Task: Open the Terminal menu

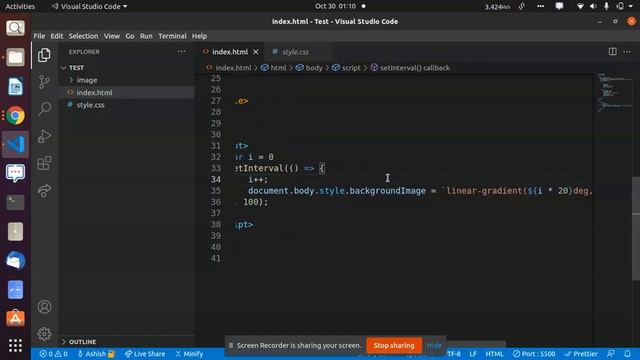Action: click(x=172, y=36)
